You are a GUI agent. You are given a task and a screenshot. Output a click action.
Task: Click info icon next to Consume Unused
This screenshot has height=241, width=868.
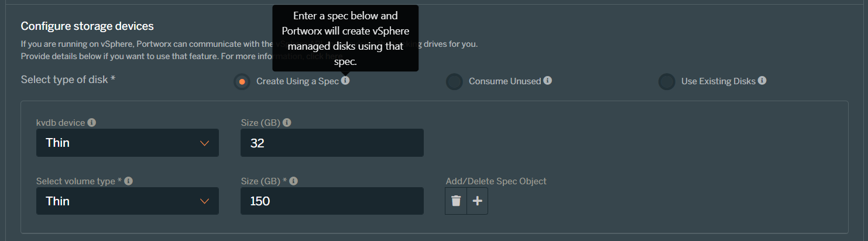[x=547, y=81]
